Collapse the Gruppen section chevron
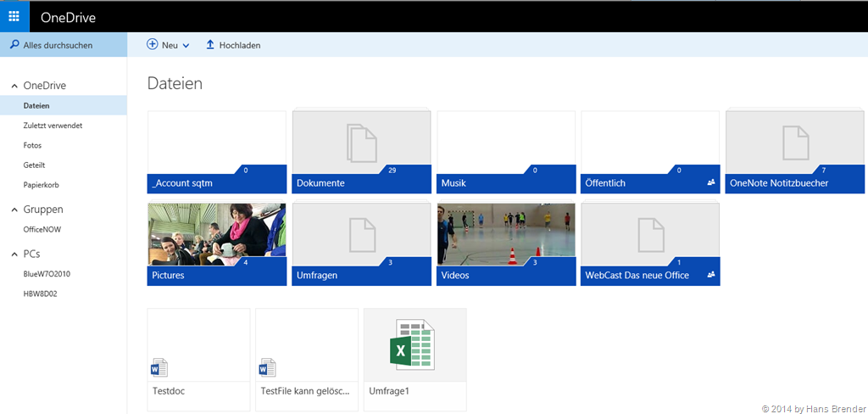Viewport: 868px width, 414px height. tap(14, 210)
